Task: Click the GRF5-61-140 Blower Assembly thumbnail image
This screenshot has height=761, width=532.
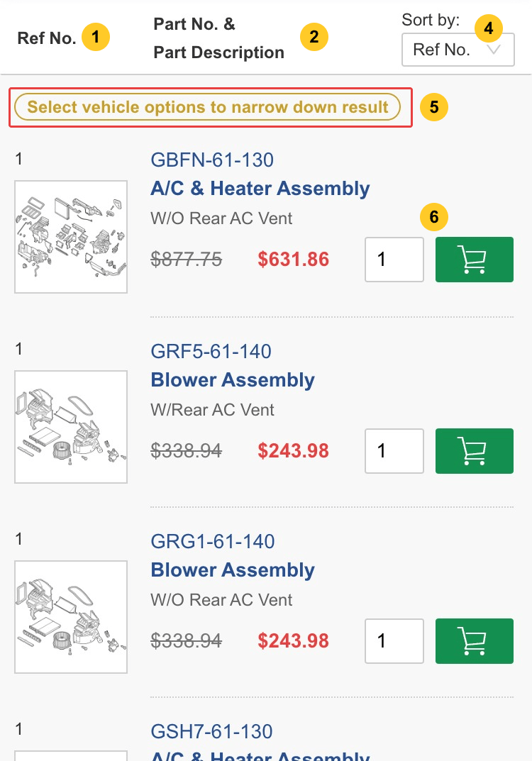Action: (x=70, y=427)
